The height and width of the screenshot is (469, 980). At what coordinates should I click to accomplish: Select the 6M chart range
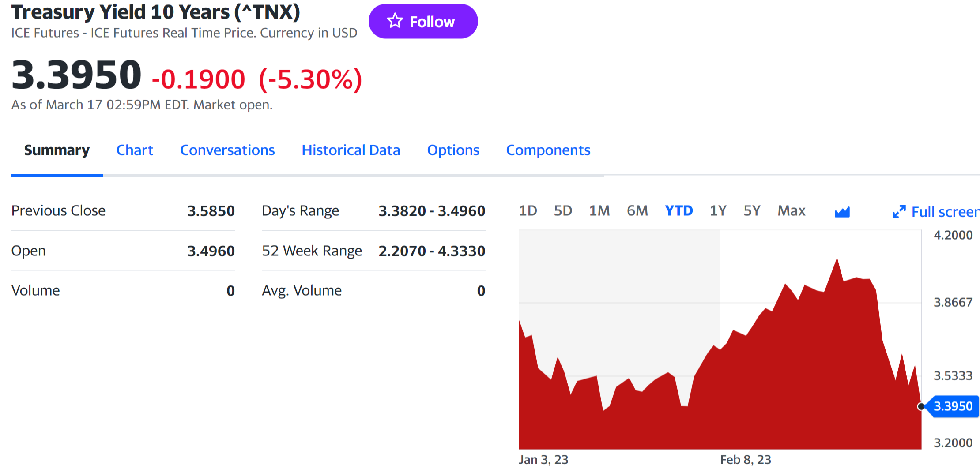637,211
